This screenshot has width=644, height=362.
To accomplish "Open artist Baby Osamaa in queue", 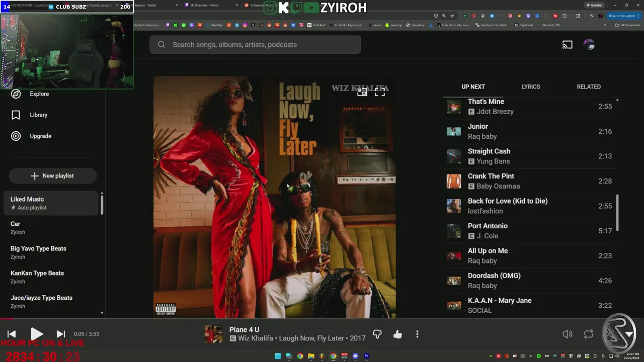I will pyautogui.click(x=498, y=186).
